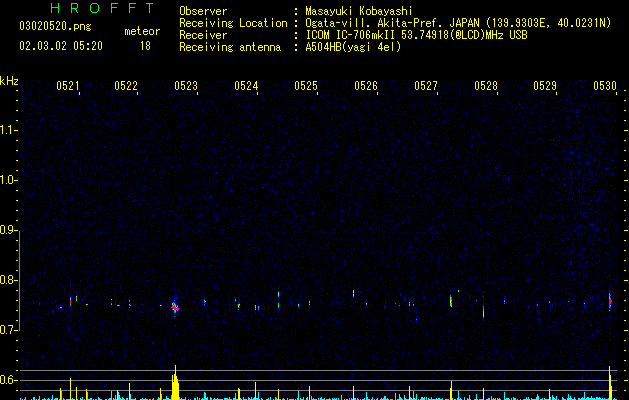The width and height of the screenshot is (629, 400).
Task: Click the date stamp 02.03.02 05:20
Action: click(61, 46)
